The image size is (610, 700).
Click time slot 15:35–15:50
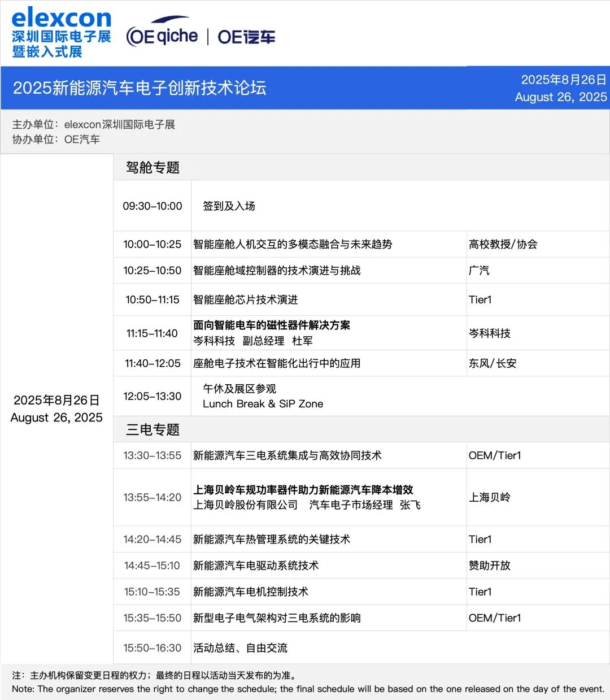(152, 618)
